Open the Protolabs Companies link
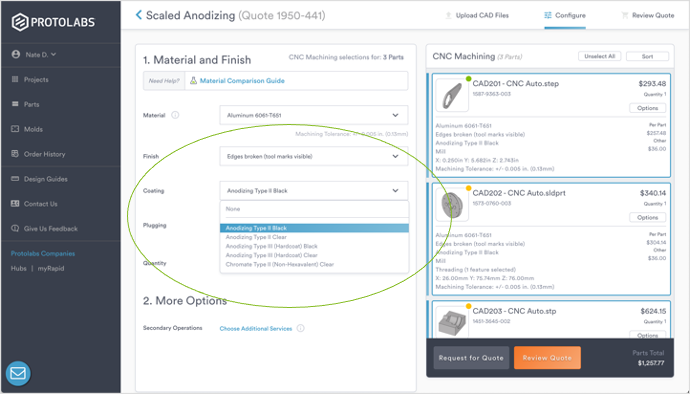 (x=43, y=254)
